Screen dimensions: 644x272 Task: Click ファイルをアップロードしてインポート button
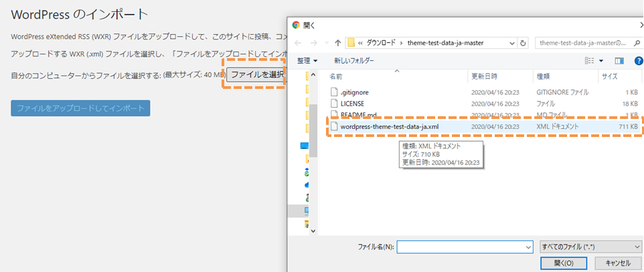coord(80,108)
